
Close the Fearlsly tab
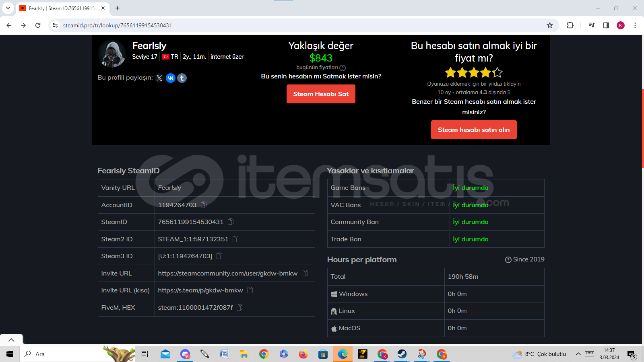[103, 8]
